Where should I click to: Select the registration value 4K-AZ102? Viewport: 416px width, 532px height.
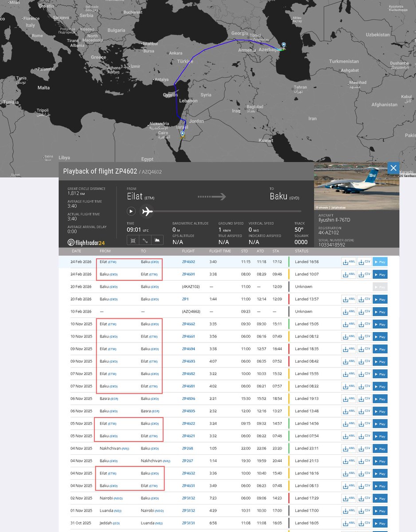pyautogui.click(x=328, y=232)
